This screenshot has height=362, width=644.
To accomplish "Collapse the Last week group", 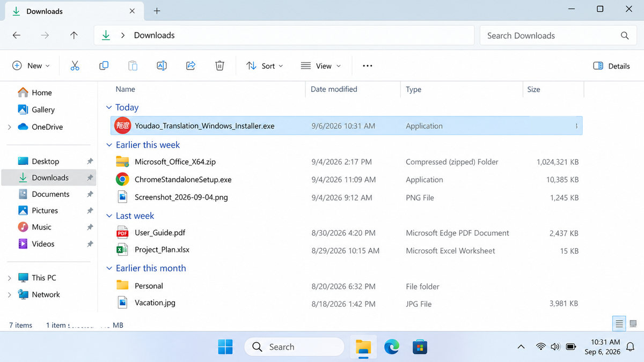I will [x=109, y=216].
